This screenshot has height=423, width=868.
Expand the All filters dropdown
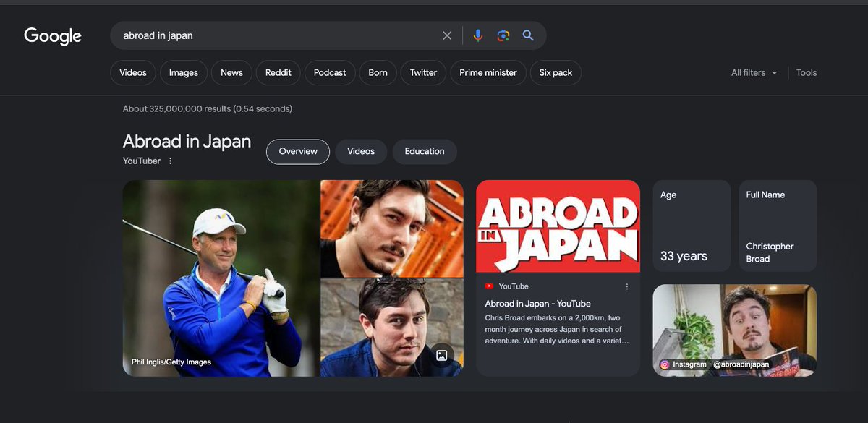pyautogui.click(x=754, y=72)
